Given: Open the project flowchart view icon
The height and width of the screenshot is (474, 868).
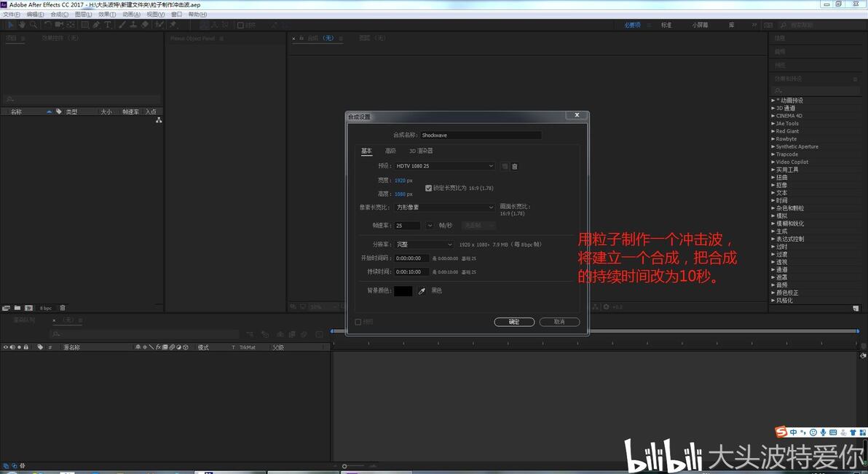Looking at the screenshot, I should pyautogui.click(x=159, y=120).
